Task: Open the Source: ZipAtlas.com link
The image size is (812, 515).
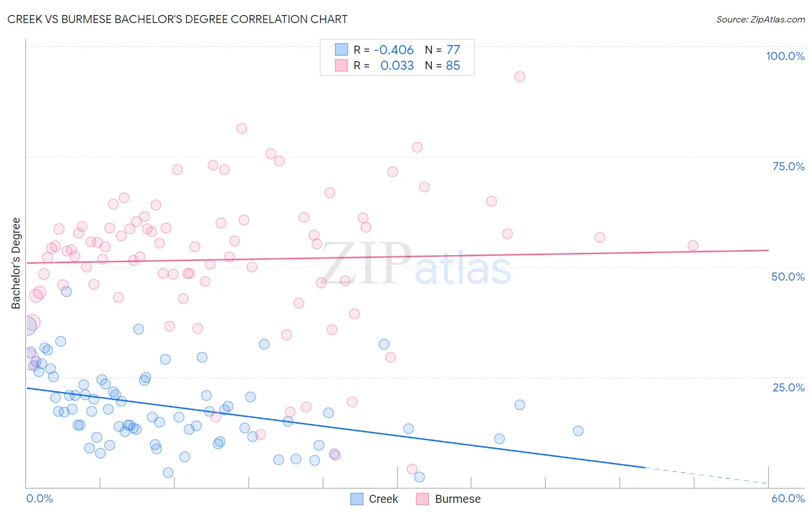Action: (x=761, y=19)
